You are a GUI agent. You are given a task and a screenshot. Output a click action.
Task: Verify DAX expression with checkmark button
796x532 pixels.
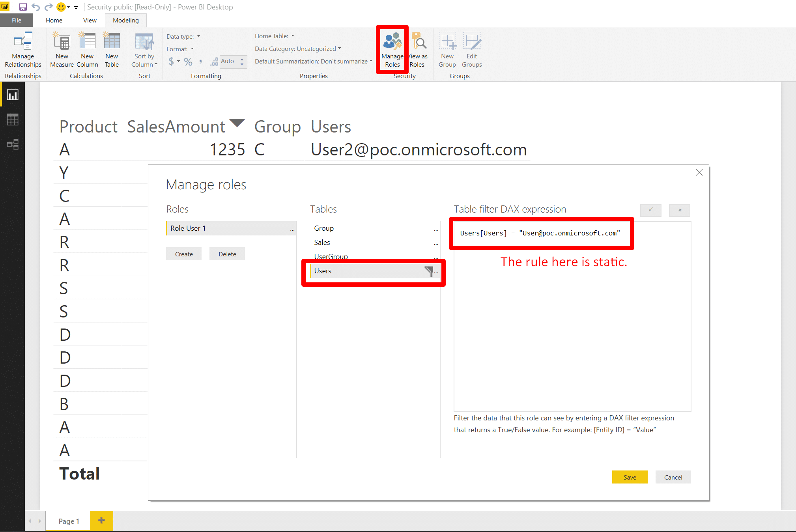pyautogui.click(x=650, y=210)
